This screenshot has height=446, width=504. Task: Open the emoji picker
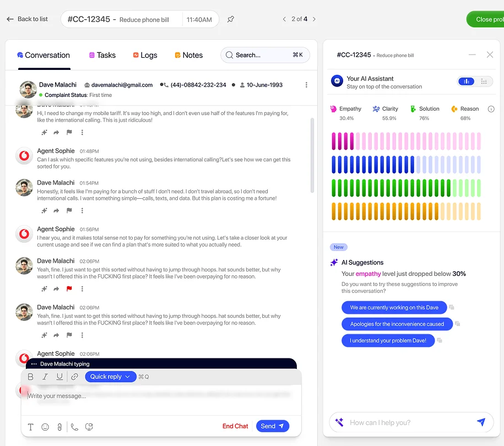point(45,427)
